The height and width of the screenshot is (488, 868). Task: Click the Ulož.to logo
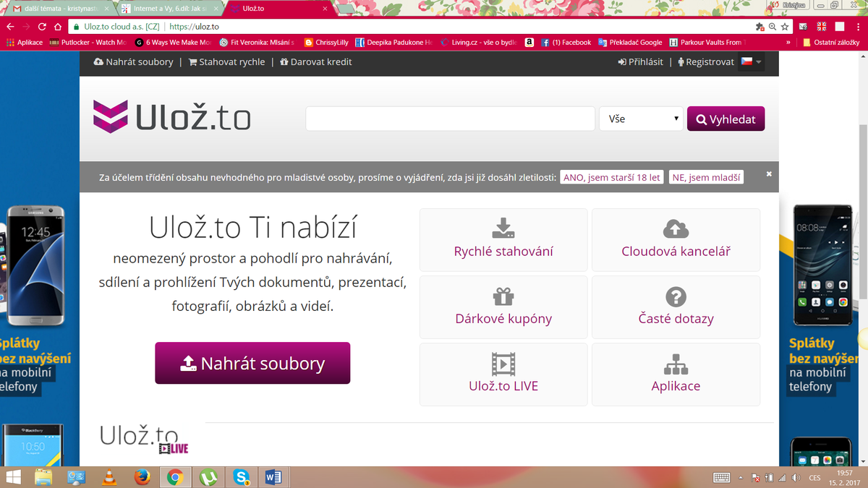coord(172,118)
